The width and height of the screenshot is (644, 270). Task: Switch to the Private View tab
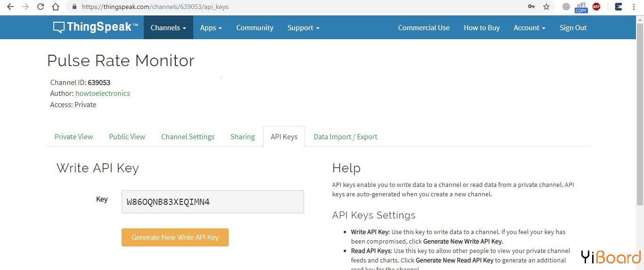74,136
